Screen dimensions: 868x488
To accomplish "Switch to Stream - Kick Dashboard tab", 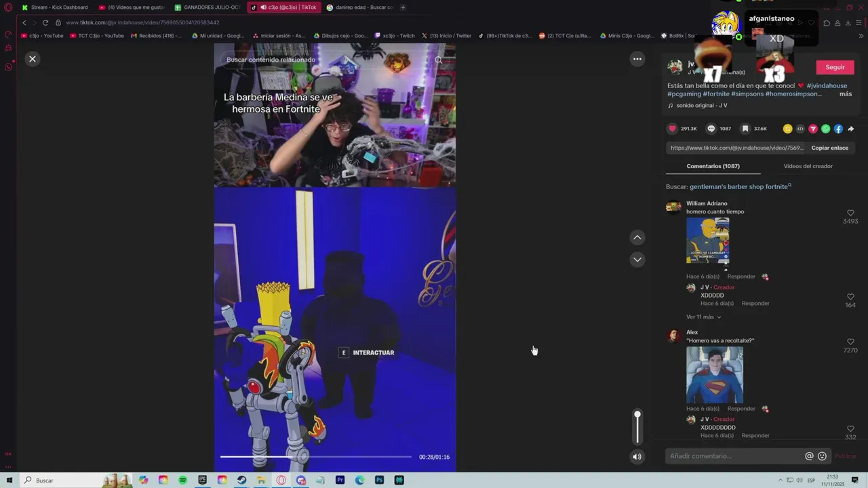I will tap(54, 7).
